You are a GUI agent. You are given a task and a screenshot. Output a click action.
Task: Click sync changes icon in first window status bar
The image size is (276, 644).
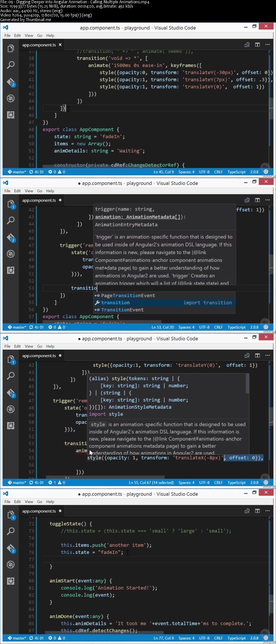coord(36,172)
